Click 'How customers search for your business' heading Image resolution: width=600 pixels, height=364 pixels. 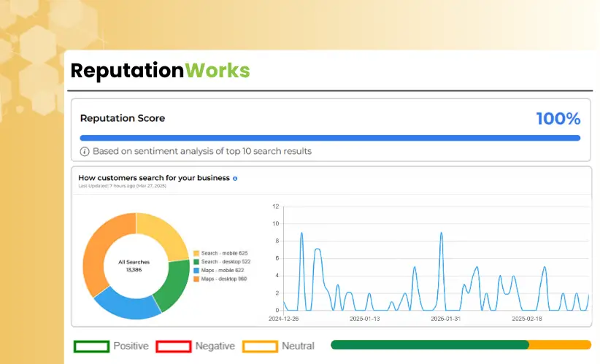point(154,178)
